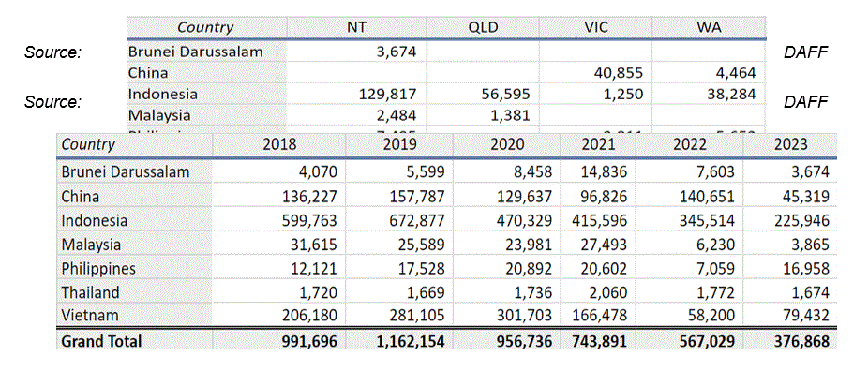Viewport: 868px width, 371px height.
Task: Select China 2023 value 45,319
Action: tap(806, 197)
